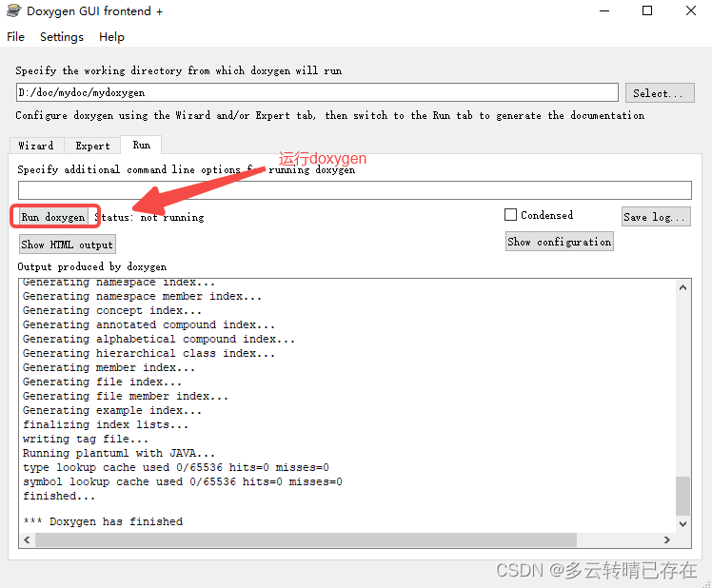
Task: Select the Run tab
Action: coord(141,145)
